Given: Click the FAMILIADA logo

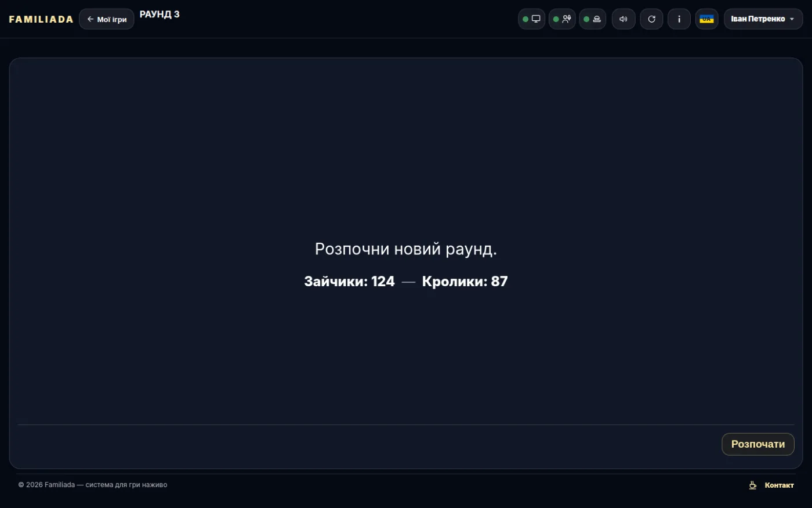Looking at the screenshot, I should pyautogui.click(x=41, y=19).
